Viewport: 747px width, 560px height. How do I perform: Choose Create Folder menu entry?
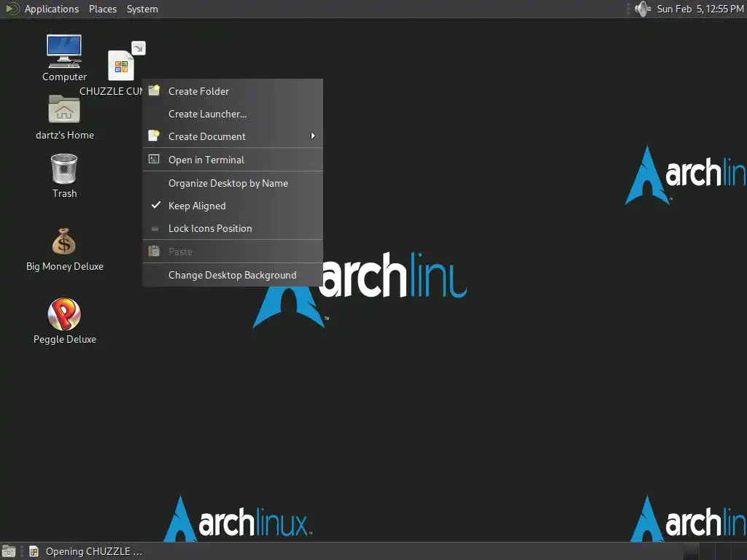[233, 91]
